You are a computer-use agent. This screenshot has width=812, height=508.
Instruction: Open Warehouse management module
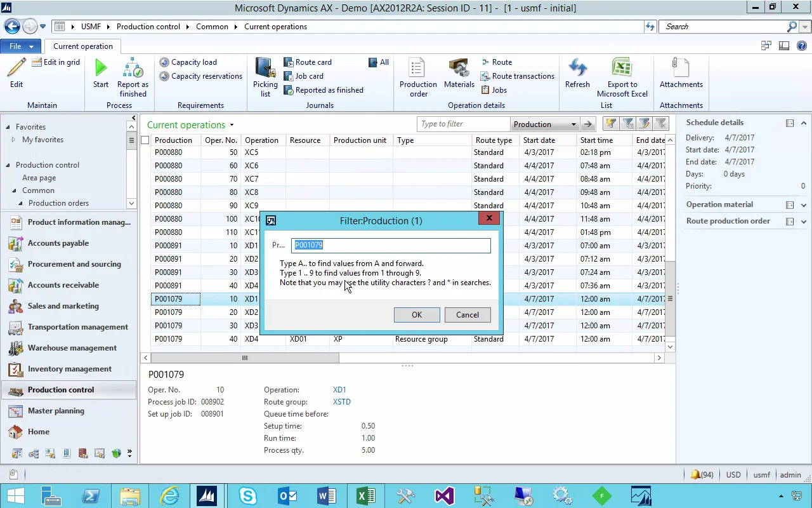pyautogui.click(x=69, y=348)
